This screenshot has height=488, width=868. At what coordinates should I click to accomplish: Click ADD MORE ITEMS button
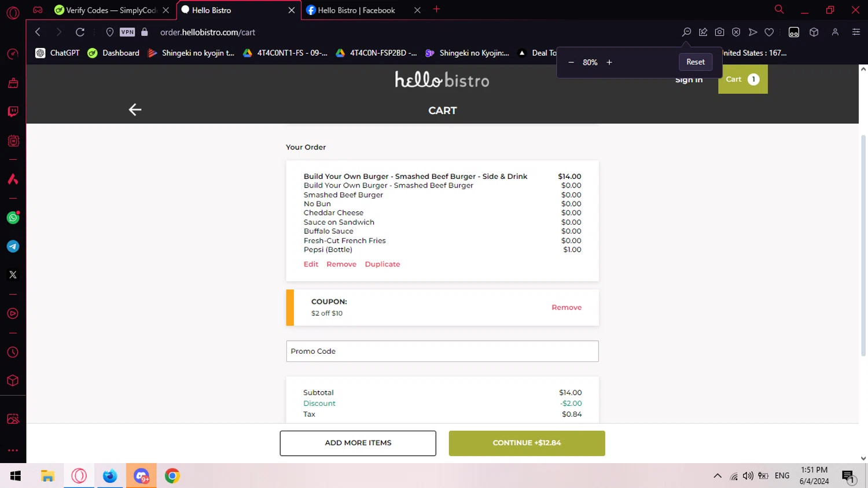point(358,443)
